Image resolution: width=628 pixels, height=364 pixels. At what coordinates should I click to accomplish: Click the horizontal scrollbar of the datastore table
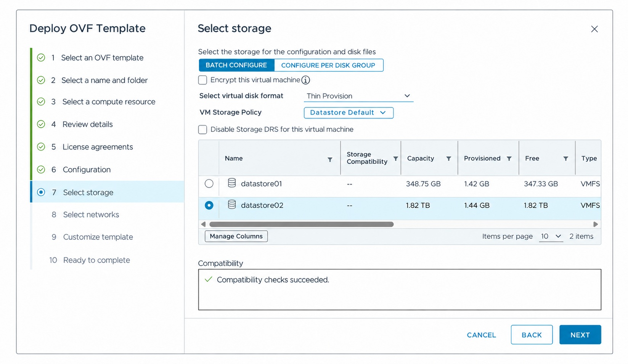301,224
